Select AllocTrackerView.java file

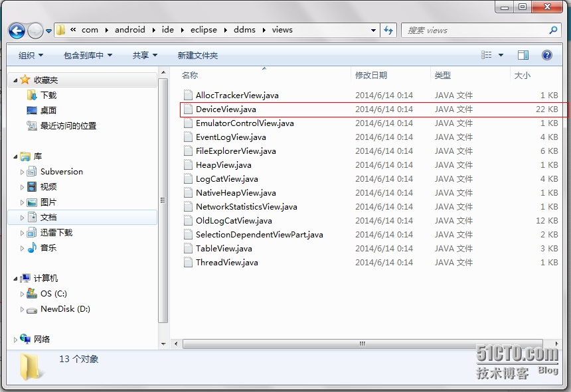tap(237, 96)
